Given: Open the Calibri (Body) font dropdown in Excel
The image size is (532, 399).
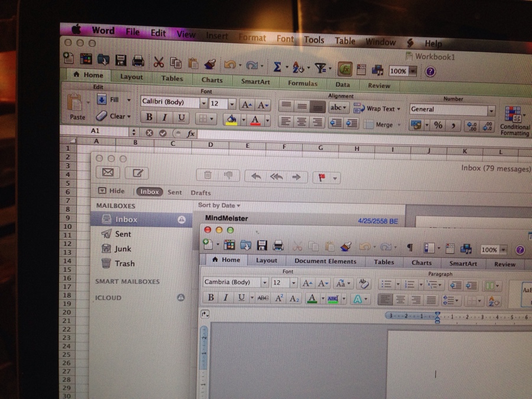Looking at the screenshot, I should 203,103.
